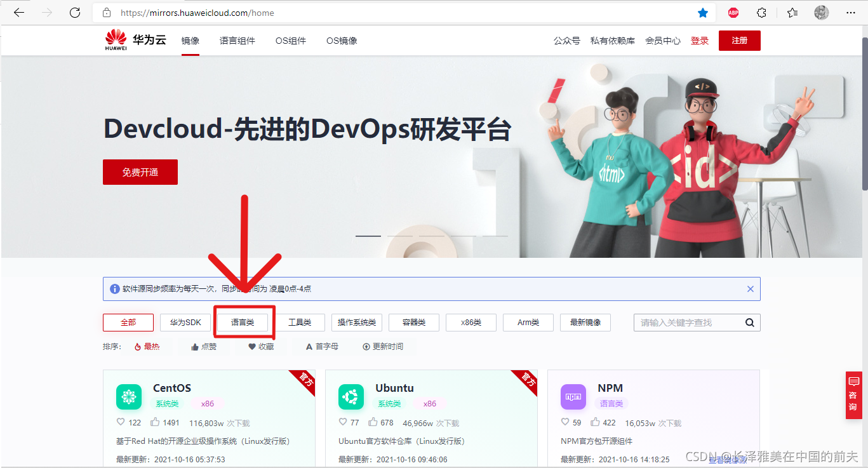Click the red 注册 register button
Image resolution: width=868 pixels, height=468 pixels.
point(740,41)
